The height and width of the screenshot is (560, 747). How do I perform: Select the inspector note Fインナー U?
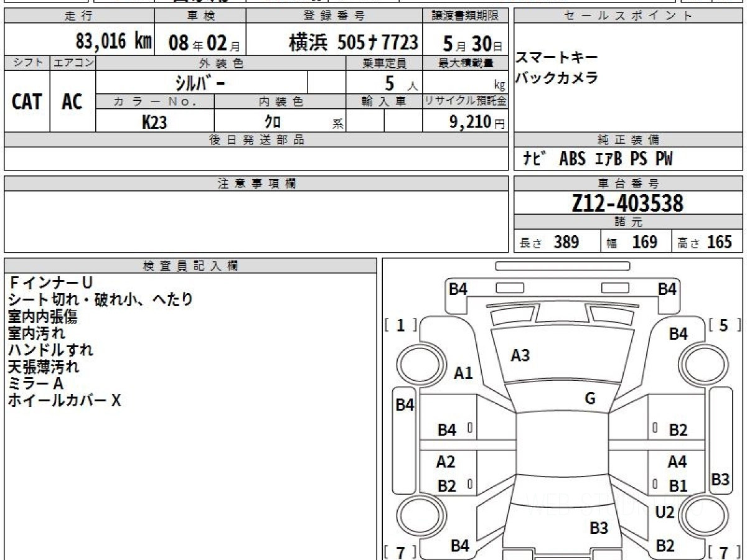[50, 284]
